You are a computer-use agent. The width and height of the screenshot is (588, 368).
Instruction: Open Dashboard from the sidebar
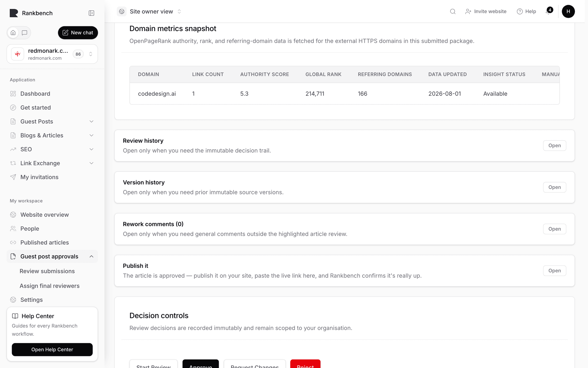tap(35, 94)
